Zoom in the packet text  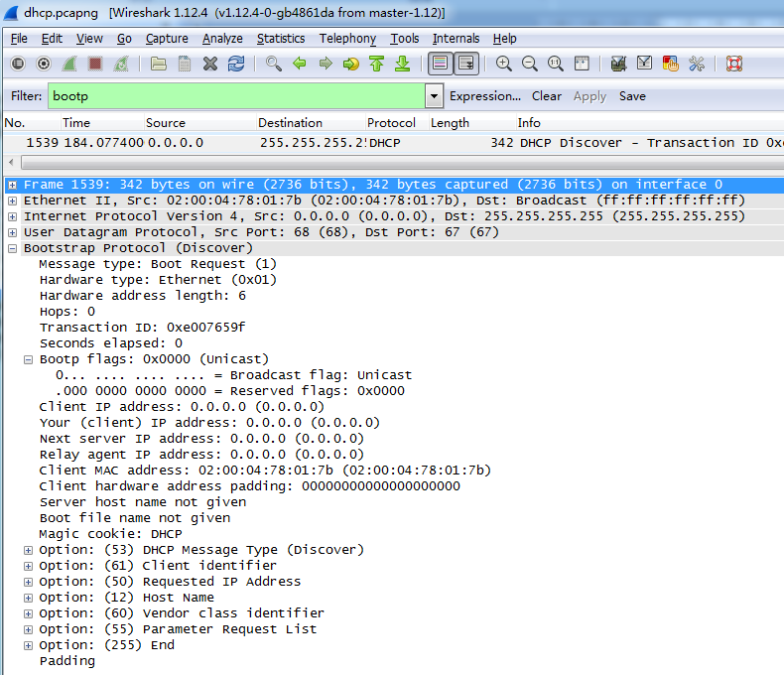coord(503,64)
